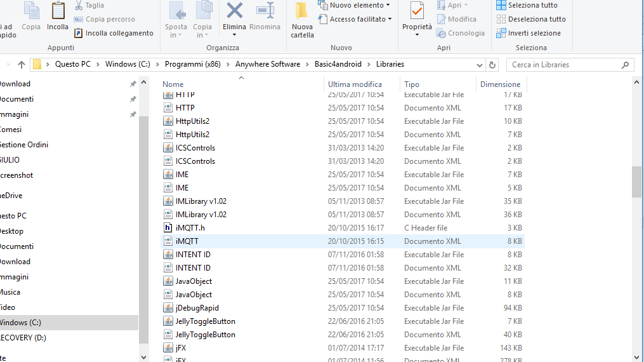
Task: Click the Incolla clipboard icon
Action: (x=58, y=11)
